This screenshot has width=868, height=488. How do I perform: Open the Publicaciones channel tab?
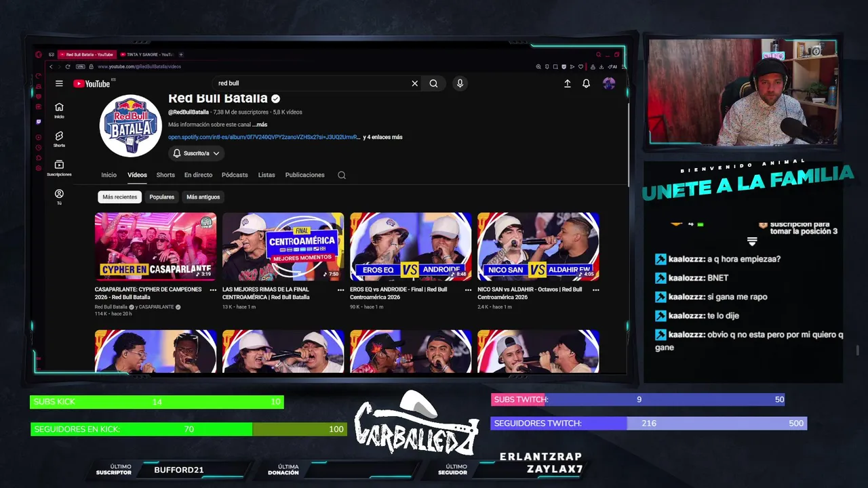coord(304,175)
